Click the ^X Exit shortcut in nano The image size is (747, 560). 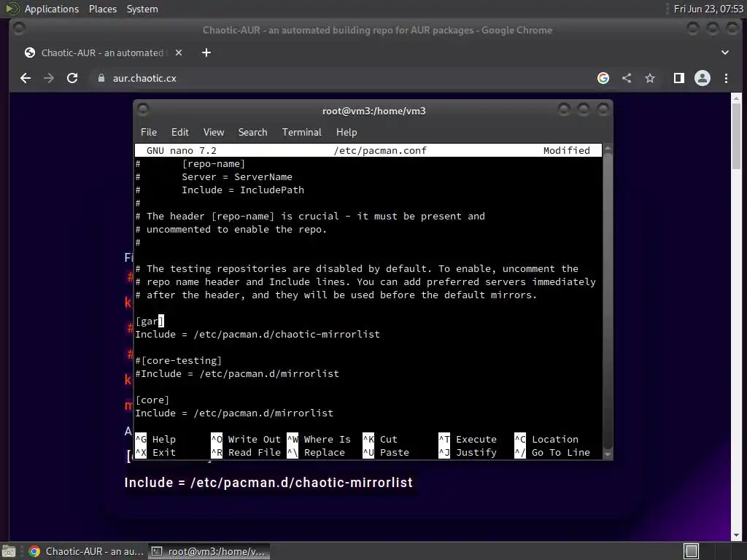(155, 452)
